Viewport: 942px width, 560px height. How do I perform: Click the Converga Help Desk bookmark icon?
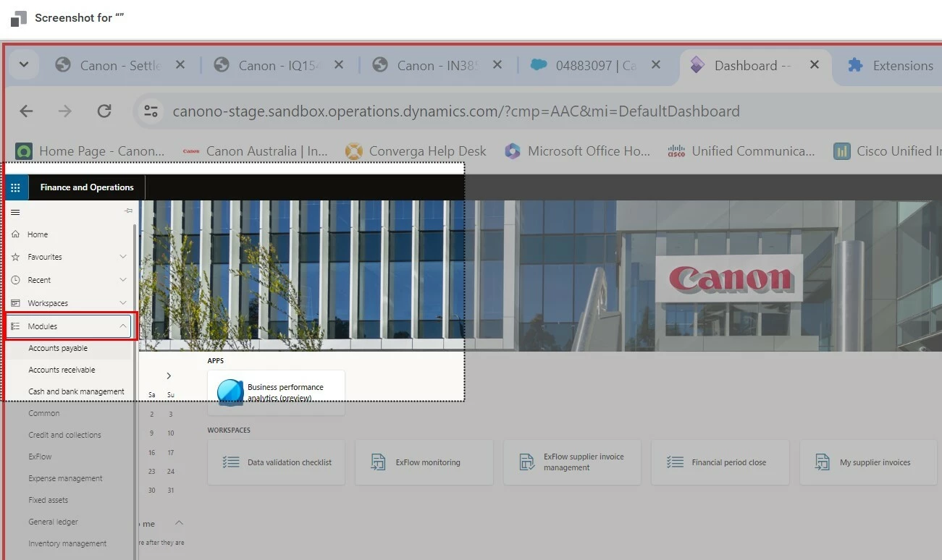coord(353,151)
